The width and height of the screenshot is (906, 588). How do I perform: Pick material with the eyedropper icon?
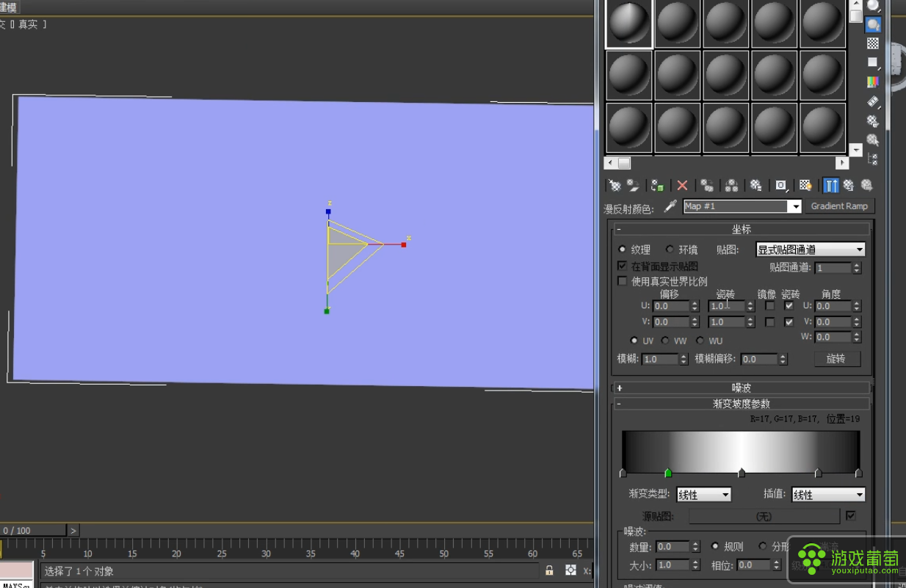[x=670, y=207]
